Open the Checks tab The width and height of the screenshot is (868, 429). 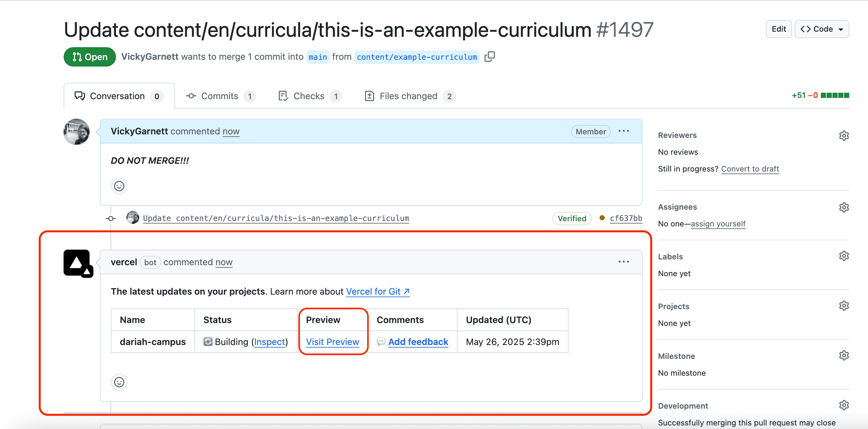(309, 96)
